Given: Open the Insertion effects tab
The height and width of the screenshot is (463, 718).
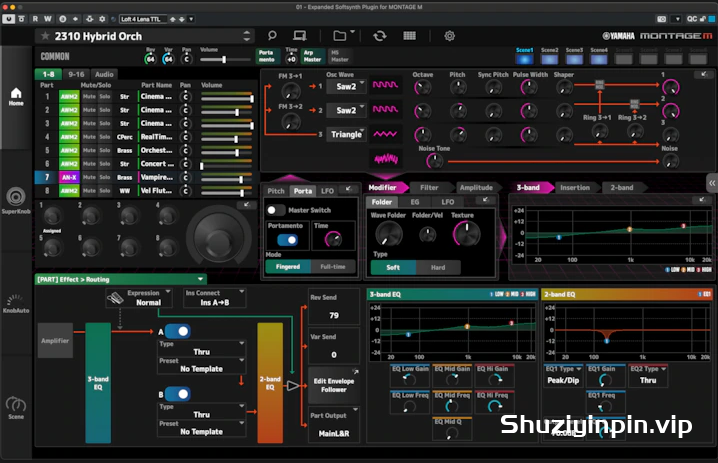Looking at the screenshot, I should click(x=575, y=187).
